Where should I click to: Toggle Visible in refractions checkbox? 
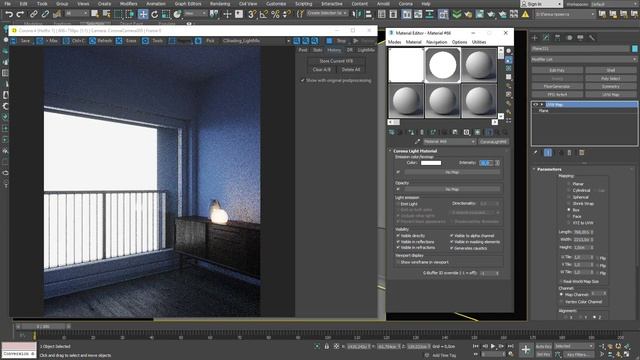click(x=398, y=247)
